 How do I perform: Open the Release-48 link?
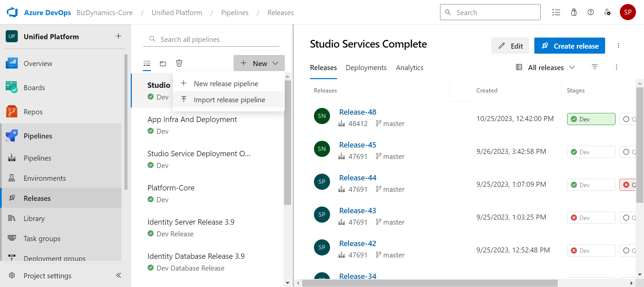tap(358, 112)
